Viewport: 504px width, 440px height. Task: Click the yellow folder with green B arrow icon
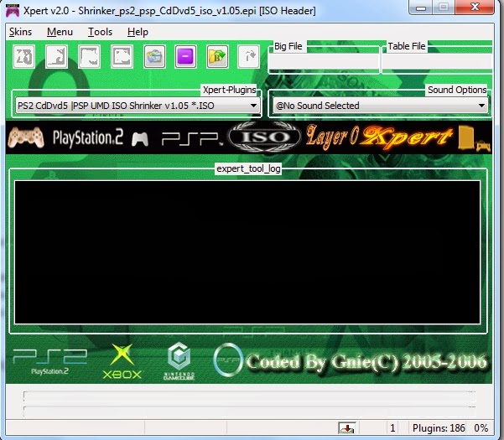click(217, 57)
